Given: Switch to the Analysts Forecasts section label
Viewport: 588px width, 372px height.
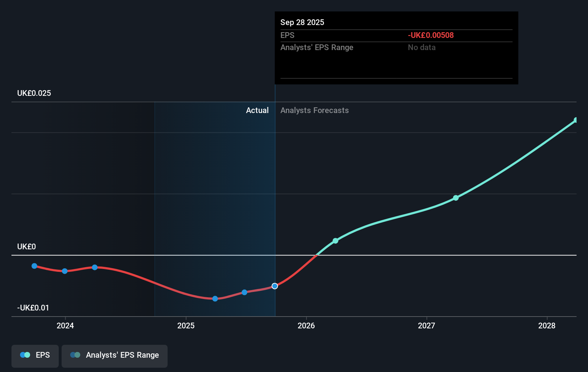Looking at the screenshot, I should pos(314,110).
